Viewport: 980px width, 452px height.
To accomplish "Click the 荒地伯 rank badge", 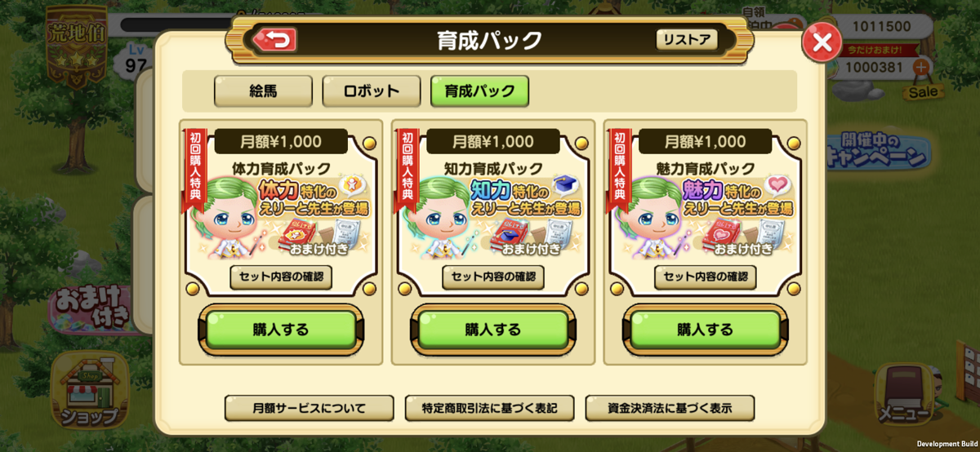I will [76, 44].
